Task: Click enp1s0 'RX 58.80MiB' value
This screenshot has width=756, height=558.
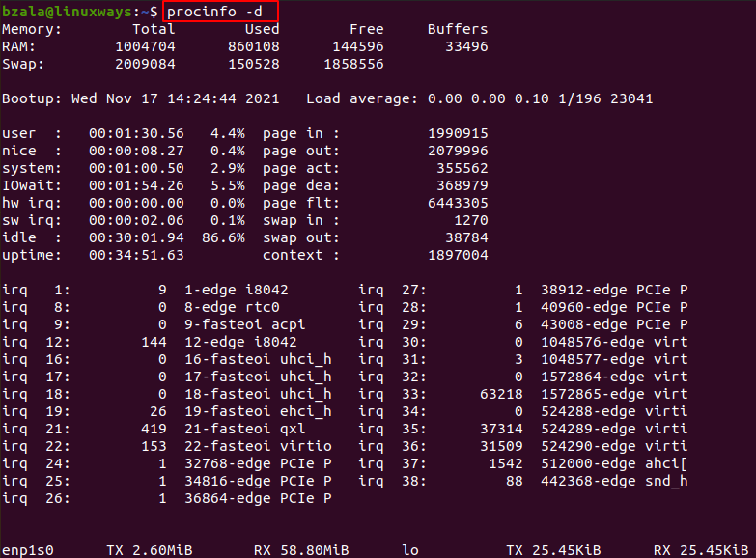Action: 301,550
